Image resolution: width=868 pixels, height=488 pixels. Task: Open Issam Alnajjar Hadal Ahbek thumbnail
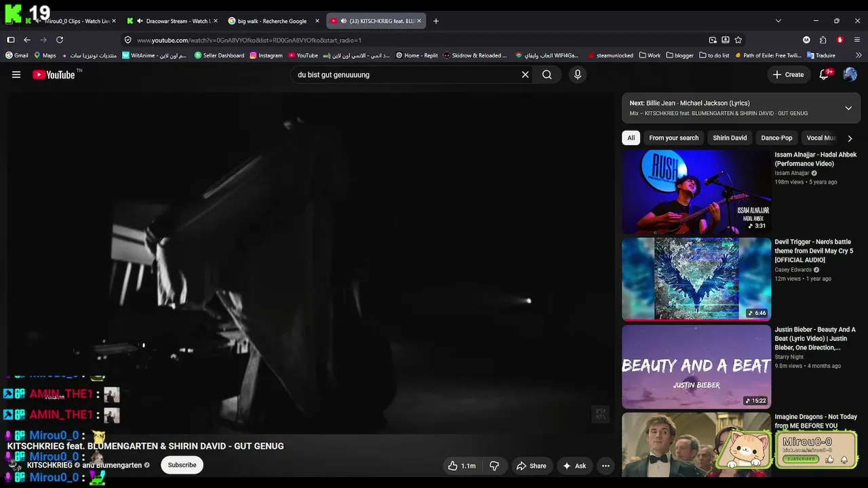[x=696, y=192]
